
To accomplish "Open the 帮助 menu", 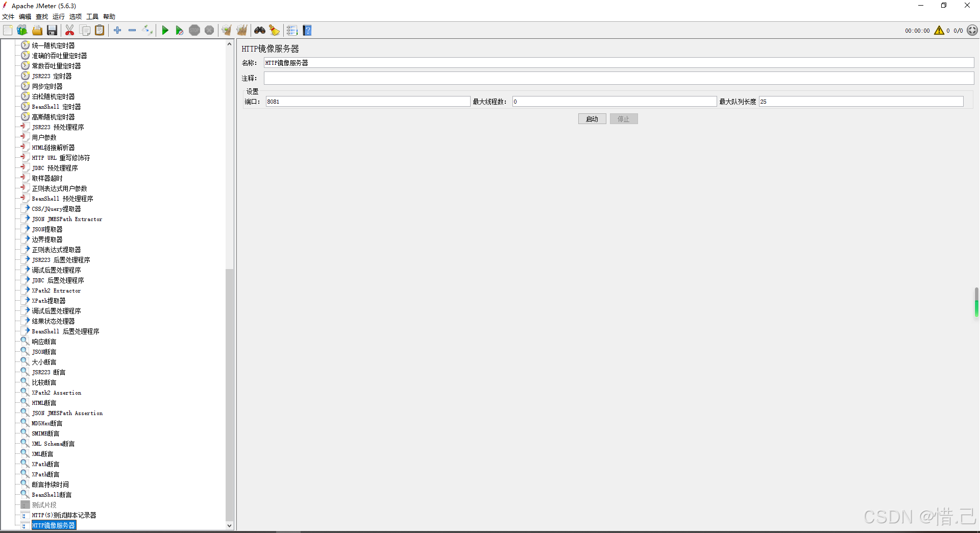I will click(109, 17).
